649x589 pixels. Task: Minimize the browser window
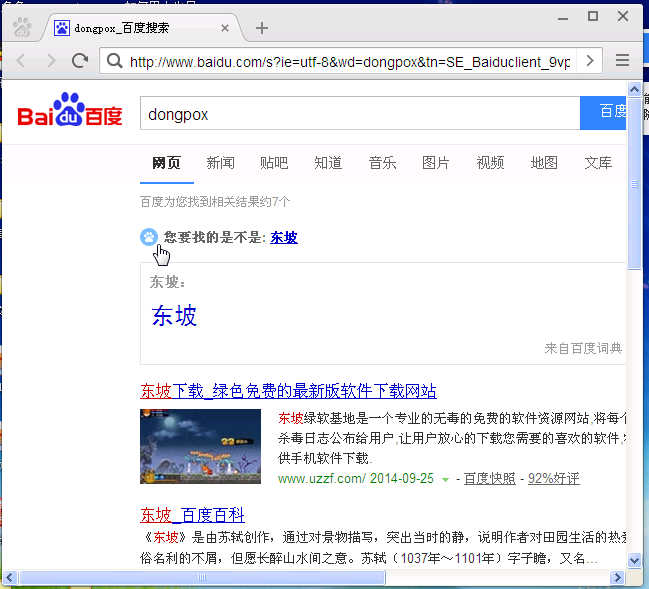(562, 18)
